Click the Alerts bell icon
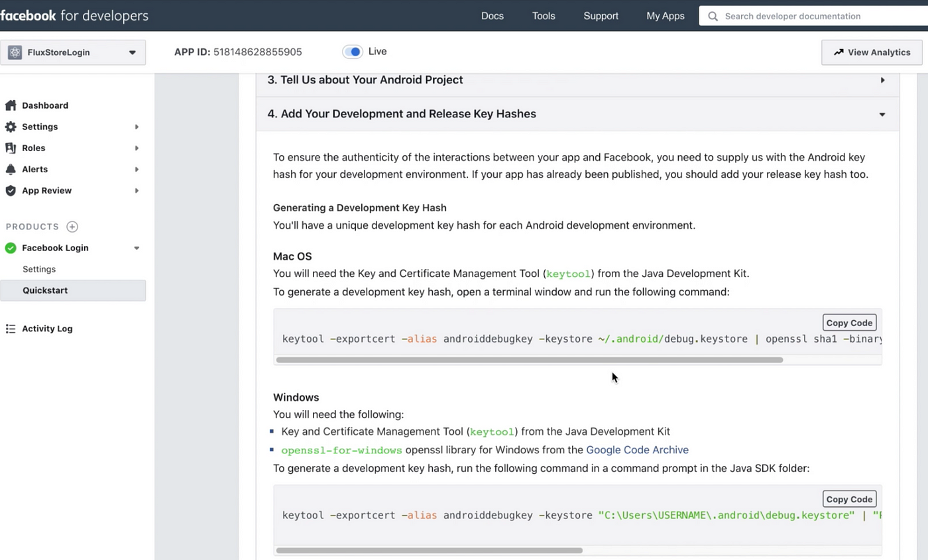The height and width of the screenshot is (560, 928). [11, 169]
